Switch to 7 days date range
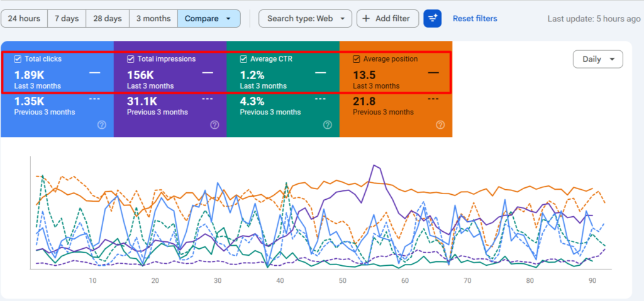 [x=67, y=19]
